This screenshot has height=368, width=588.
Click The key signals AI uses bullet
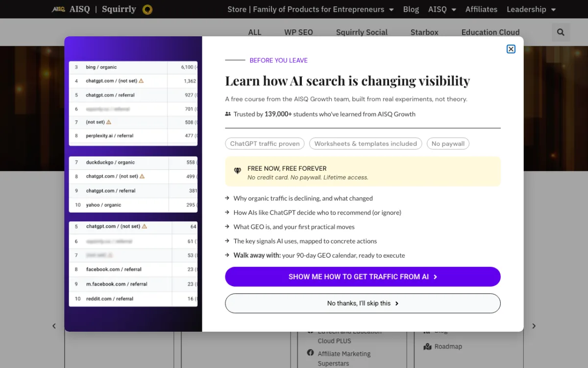point(305,241)
